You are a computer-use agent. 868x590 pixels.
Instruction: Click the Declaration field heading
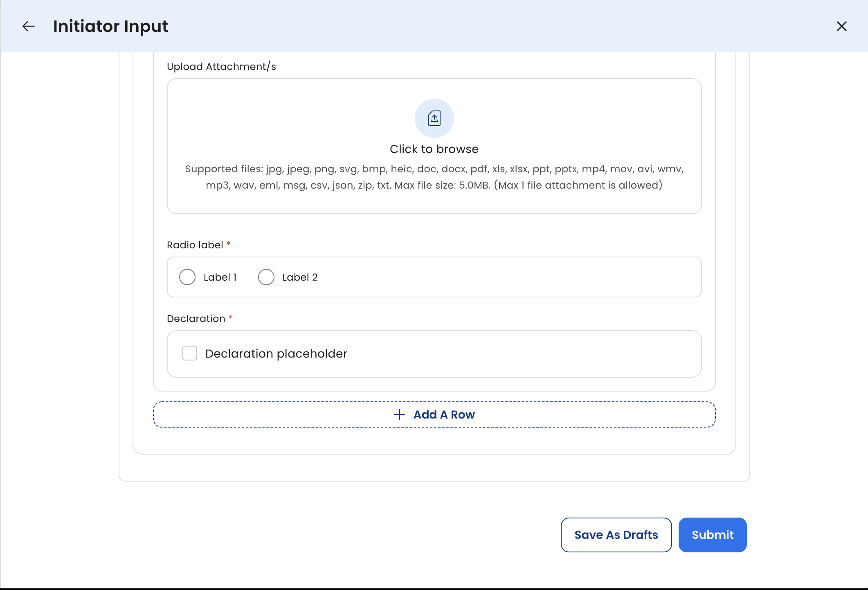196,318
